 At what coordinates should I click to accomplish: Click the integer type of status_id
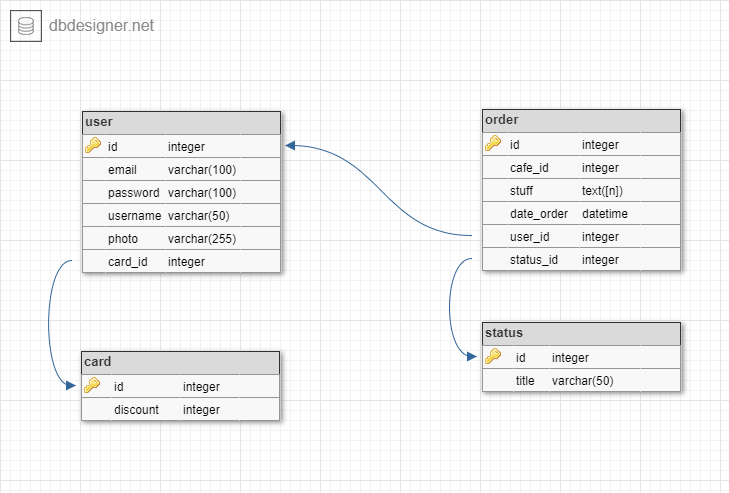coord(600,260)
